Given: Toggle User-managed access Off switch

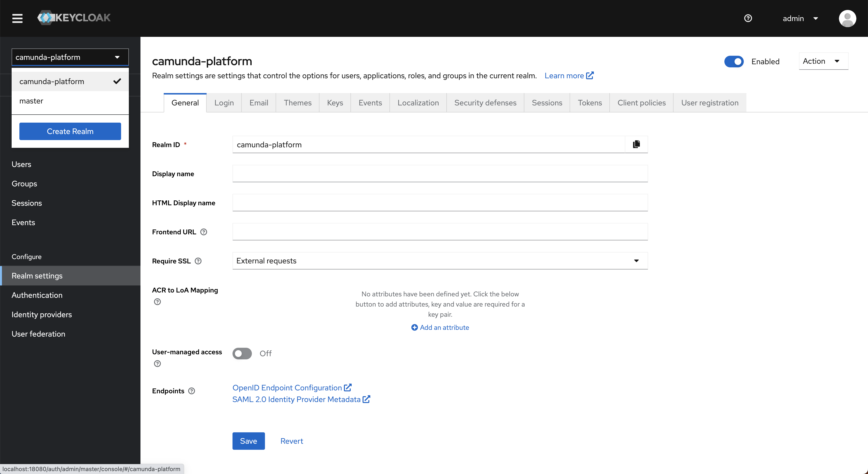Looking at the screenshot, I should 242,353.
